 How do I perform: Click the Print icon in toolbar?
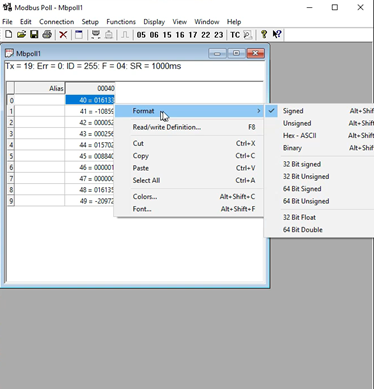coord(47,34)
